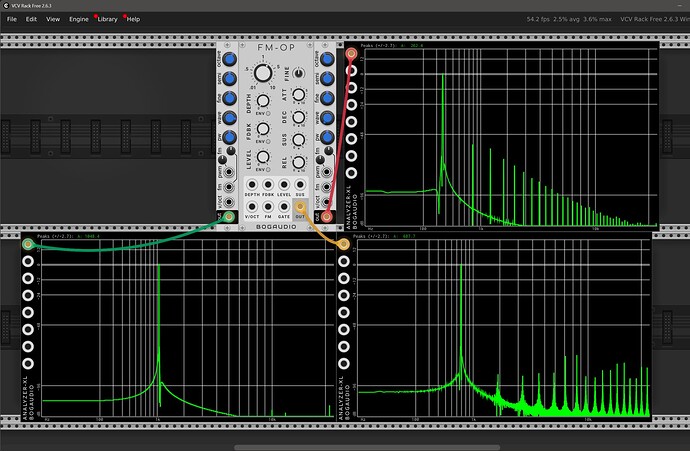Click green-cabled input jack on lower-left Analyzer-XL
The width and height of the screenshot is (690, 451).
tap(28, 244)
